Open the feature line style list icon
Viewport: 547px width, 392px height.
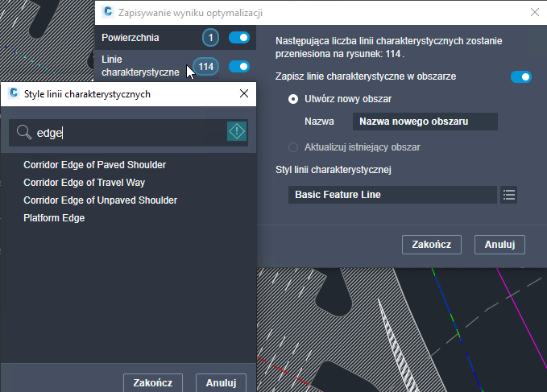pyautogui.click(x=508, y=195)
